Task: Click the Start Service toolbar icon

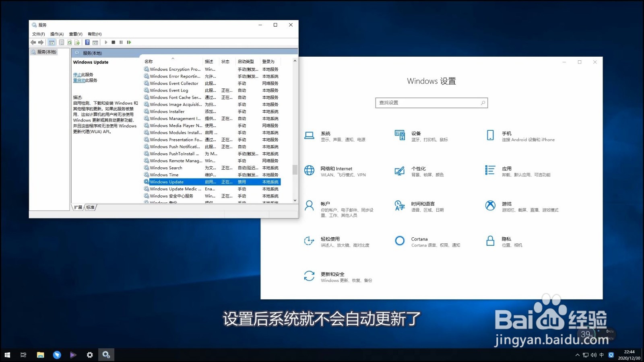Action: tap(106, 42)
